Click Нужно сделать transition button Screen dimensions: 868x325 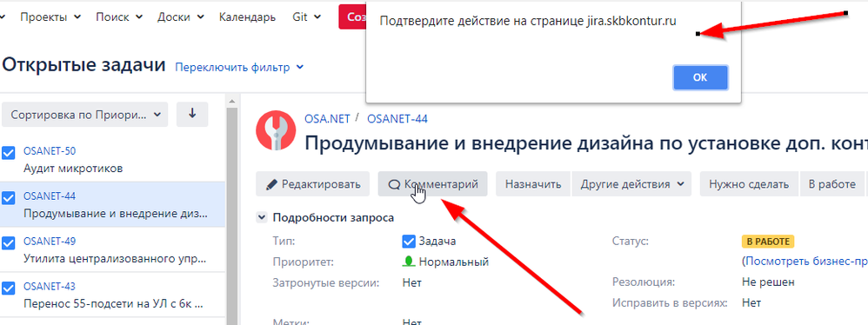tap(749, 184)
